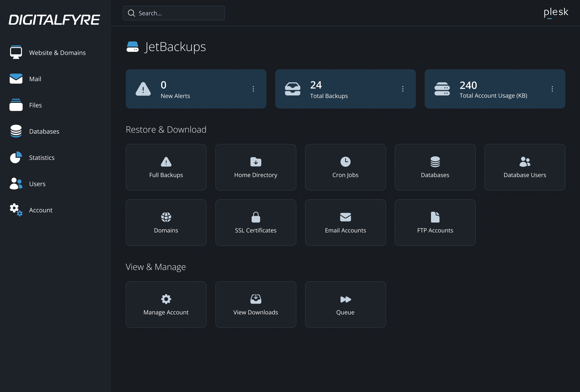Click the Website & Domains monitor icon
The height and width of the screenshot is (392, 580).
coord(16,52)
